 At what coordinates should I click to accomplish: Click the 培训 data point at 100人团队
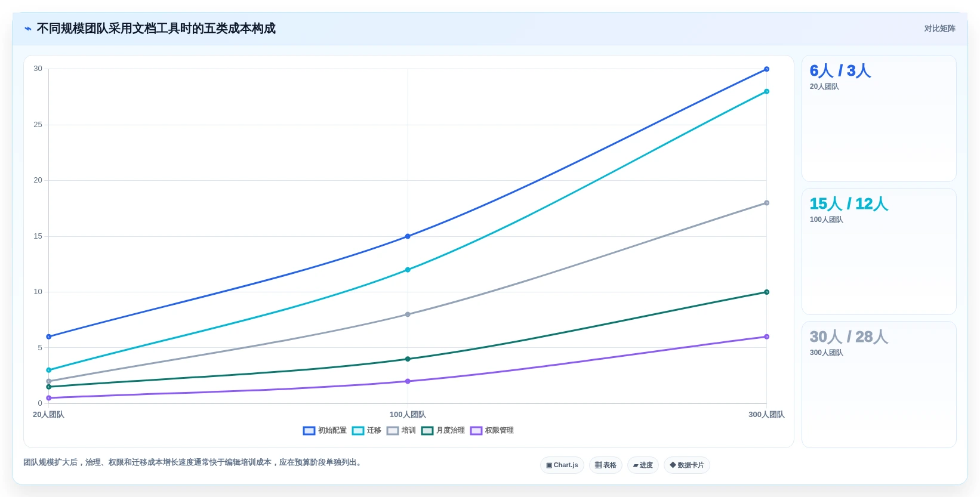[x=408, y=314]
